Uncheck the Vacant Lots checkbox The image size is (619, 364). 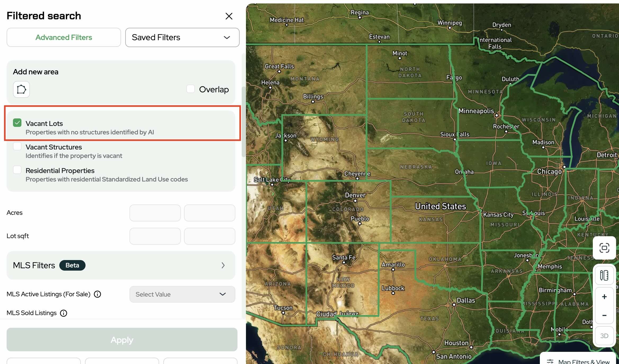(x=17, y=123)
